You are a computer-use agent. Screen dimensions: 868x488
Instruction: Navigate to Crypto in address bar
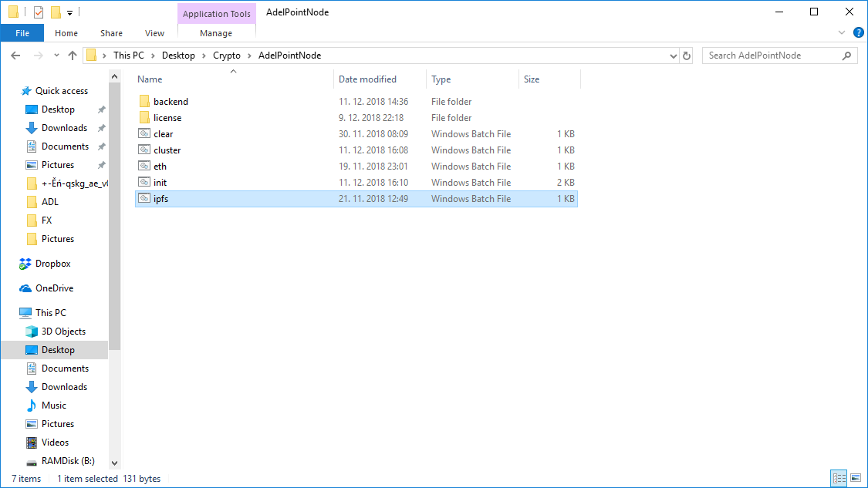point(226,56)
